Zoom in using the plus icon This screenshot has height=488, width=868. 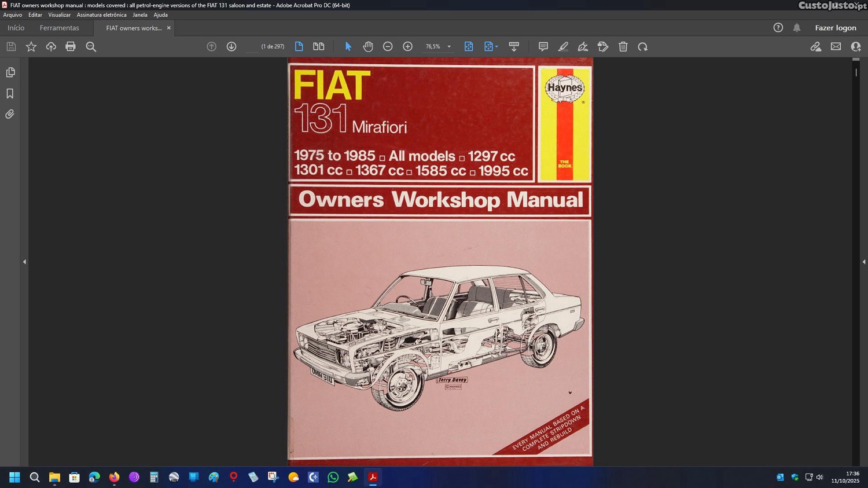(x=407, y=47)
